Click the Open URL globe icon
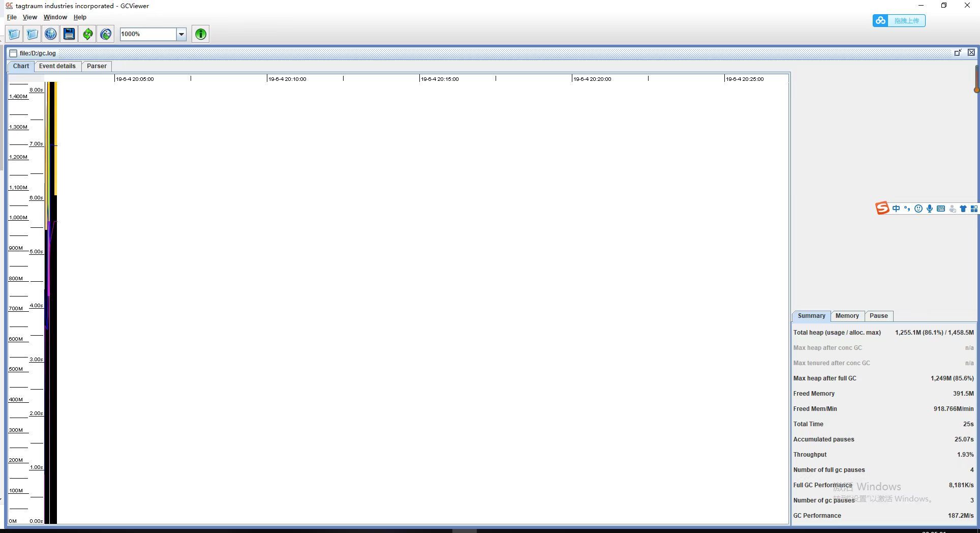This screenshot has width=980, height=533. tap(50, 34)
